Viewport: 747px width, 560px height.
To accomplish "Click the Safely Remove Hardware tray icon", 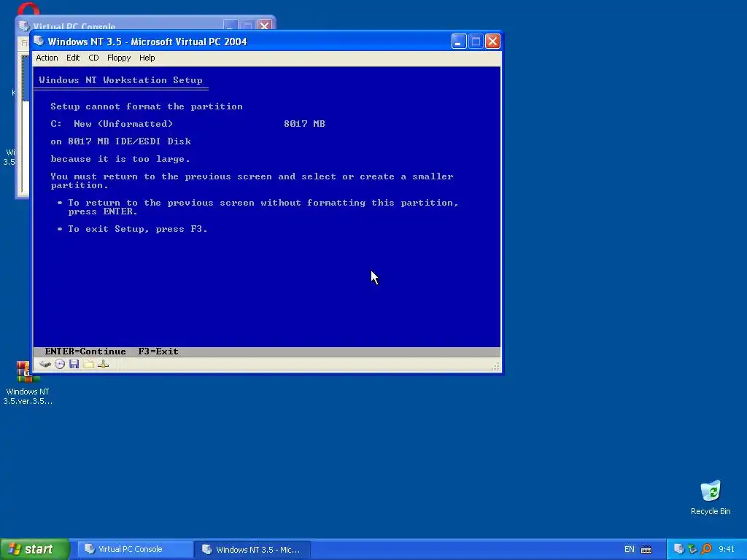I will click(693, 549).
